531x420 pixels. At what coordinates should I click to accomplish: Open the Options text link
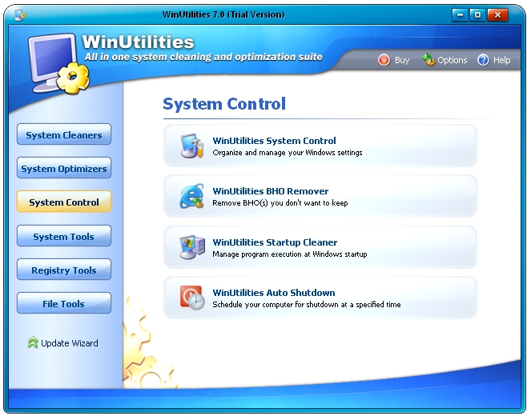(452, 60)
